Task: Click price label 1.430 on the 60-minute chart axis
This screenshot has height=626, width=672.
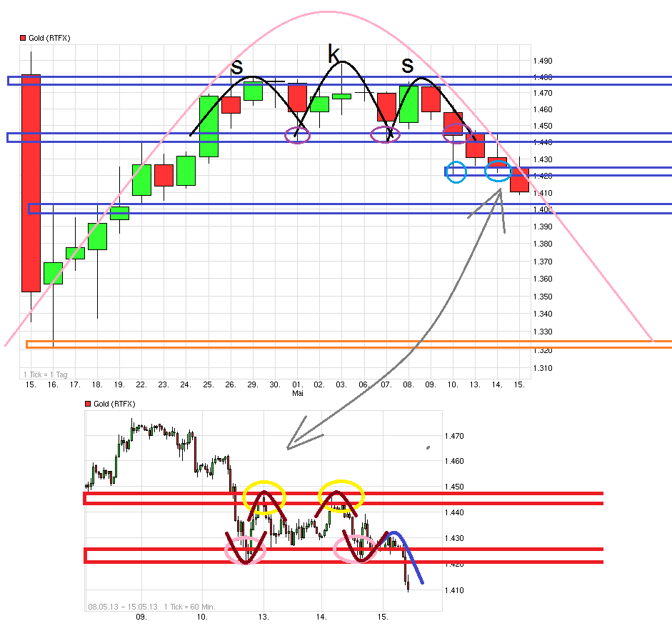Action: click(x=454, y=538)
